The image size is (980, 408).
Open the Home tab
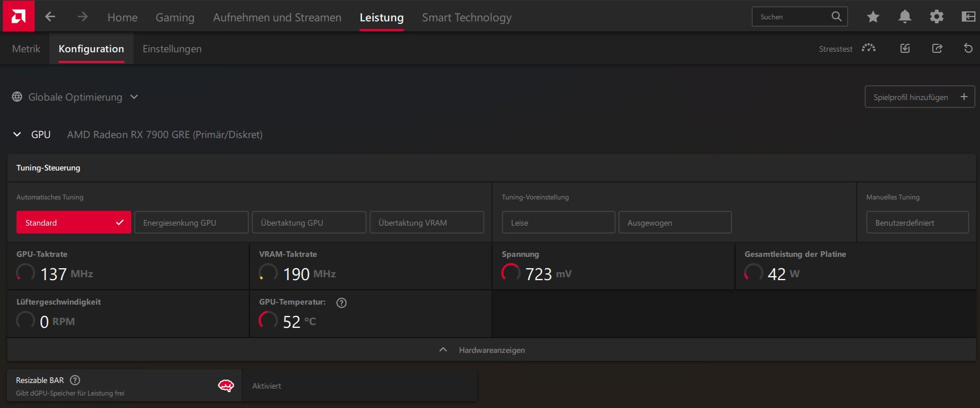pos(122,18)
